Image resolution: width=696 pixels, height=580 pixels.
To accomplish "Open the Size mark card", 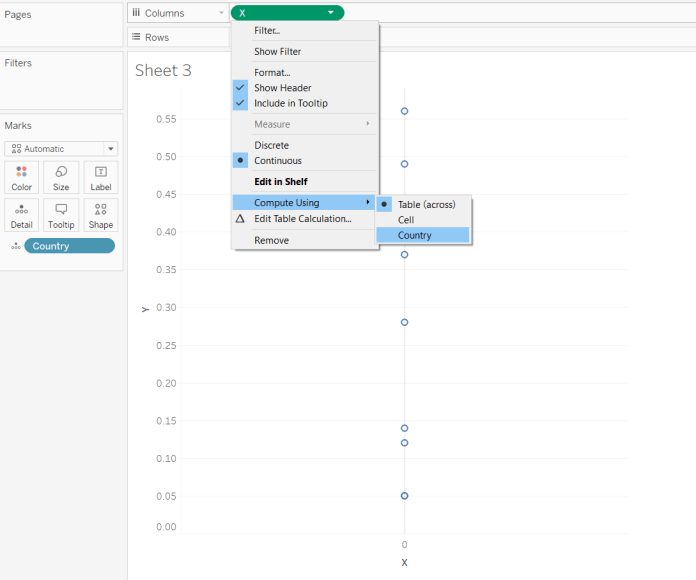I will [61, 177].
